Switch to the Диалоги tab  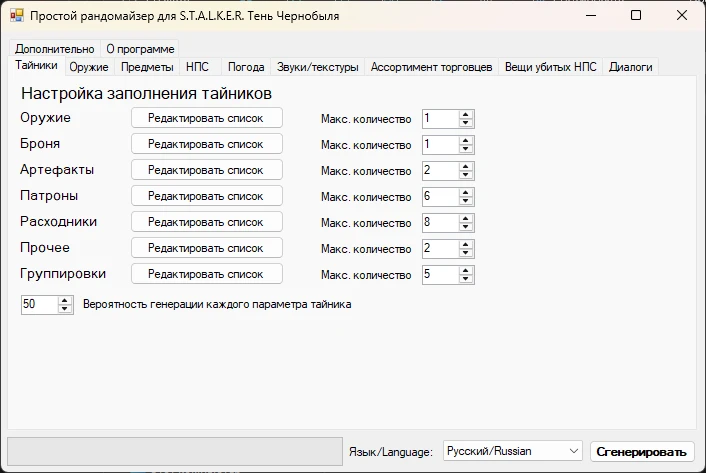[630, 67]
